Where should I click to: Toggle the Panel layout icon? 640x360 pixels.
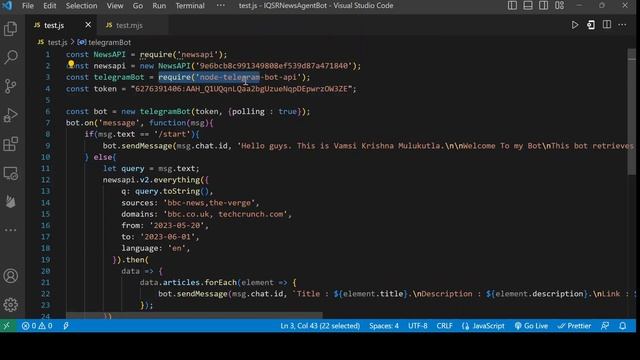[x=528, y=5]
